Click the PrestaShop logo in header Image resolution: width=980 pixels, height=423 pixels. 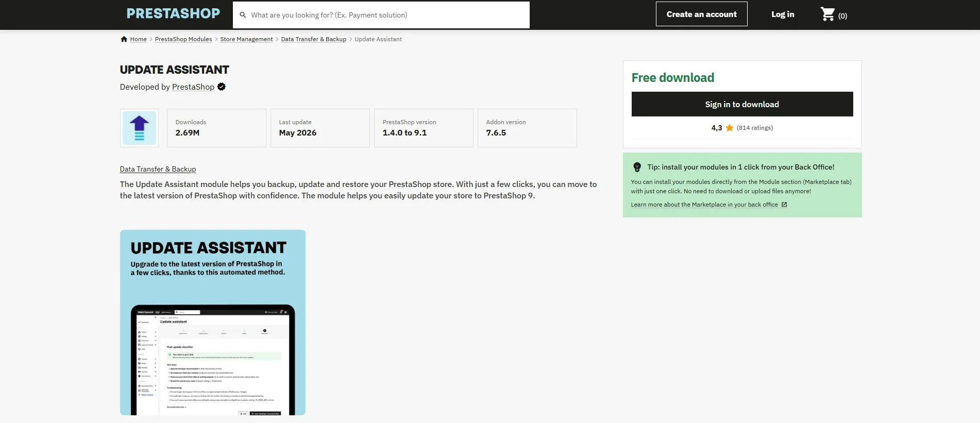point(173,14)
